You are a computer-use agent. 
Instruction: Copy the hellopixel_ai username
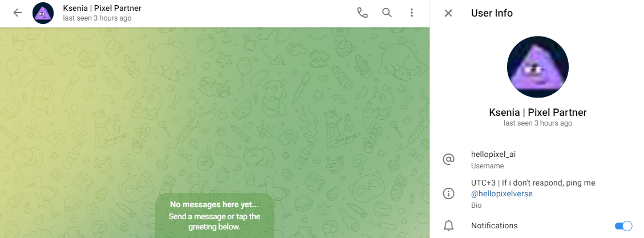(493, 155)
